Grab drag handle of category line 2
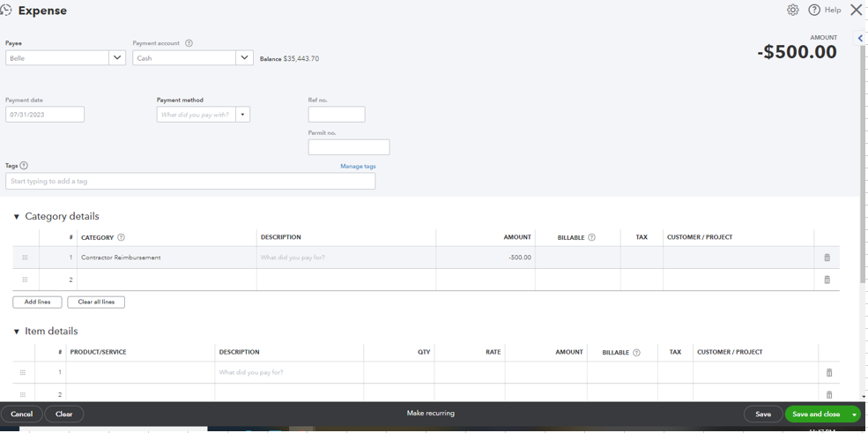868x433 pixels. coord(25,280)
